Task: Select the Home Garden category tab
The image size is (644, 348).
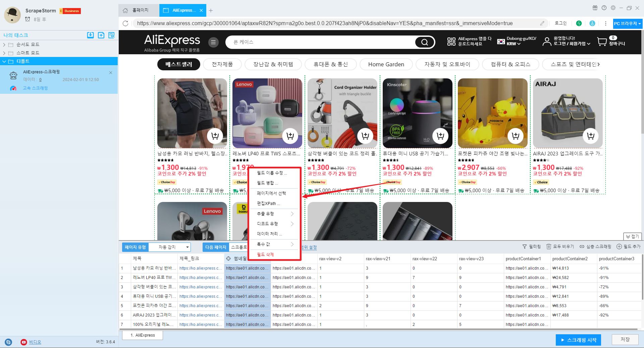Action: (x=386, y=64)
